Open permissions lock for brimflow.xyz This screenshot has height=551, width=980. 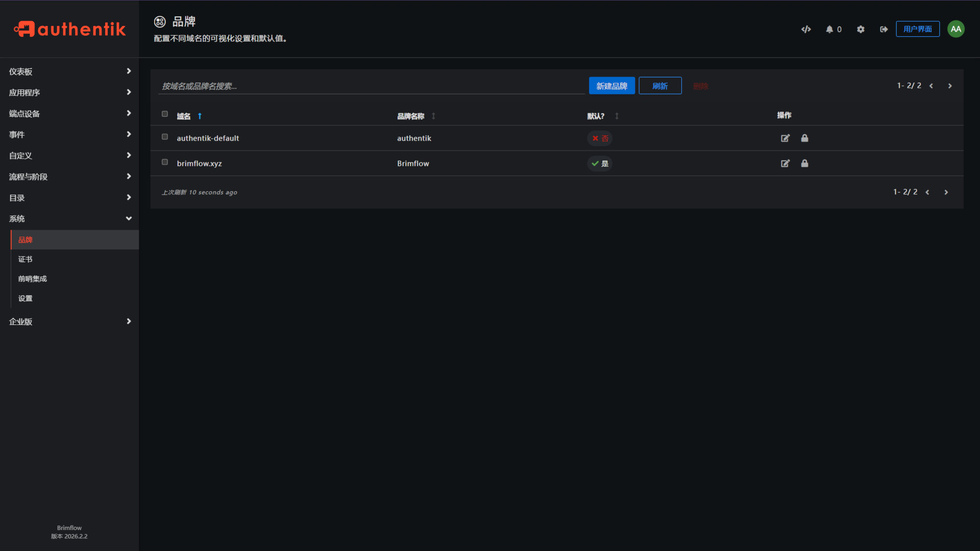coord(804,163)
